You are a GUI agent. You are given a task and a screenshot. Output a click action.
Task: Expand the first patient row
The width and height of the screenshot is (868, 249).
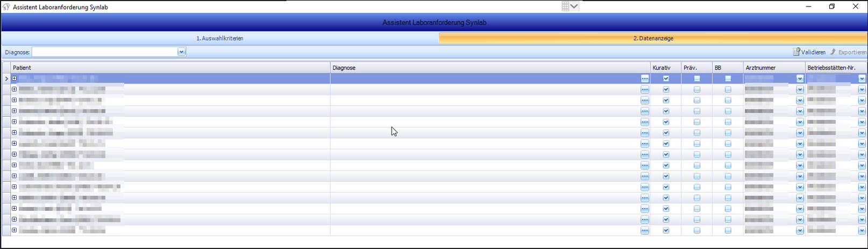pyautogui.click(x=15, y=79)
